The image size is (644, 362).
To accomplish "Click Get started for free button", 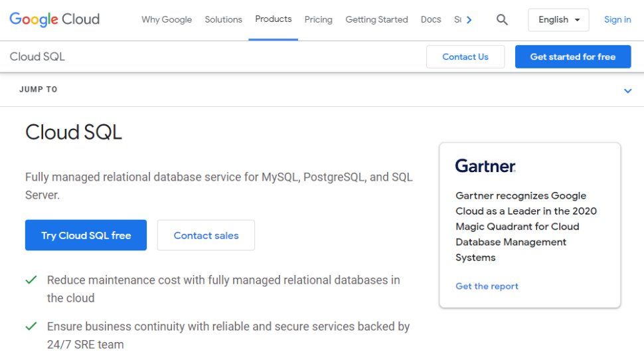I will point(572,57).
